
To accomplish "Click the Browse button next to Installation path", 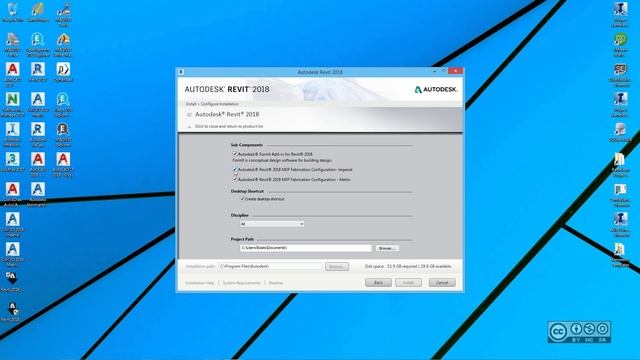I will 337,267.
